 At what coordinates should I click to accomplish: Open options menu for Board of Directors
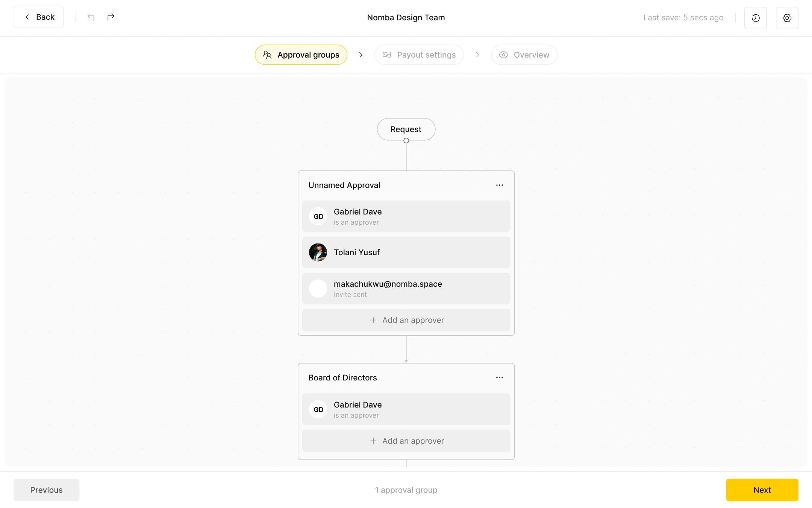499,377
